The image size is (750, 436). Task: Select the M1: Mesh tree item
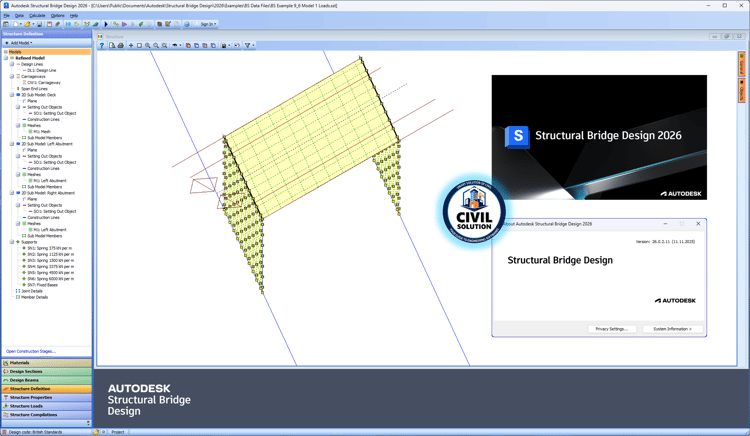click(x=42, y=131)
